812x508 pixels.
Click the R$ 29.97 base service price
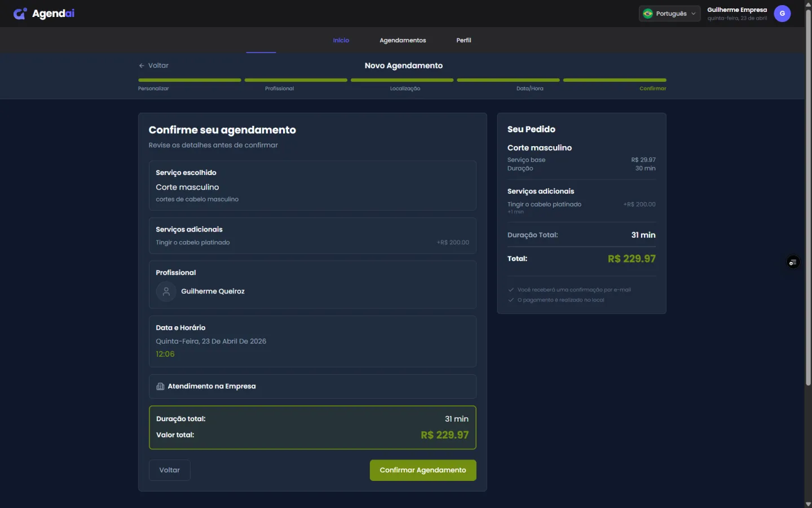coord(643,160)
